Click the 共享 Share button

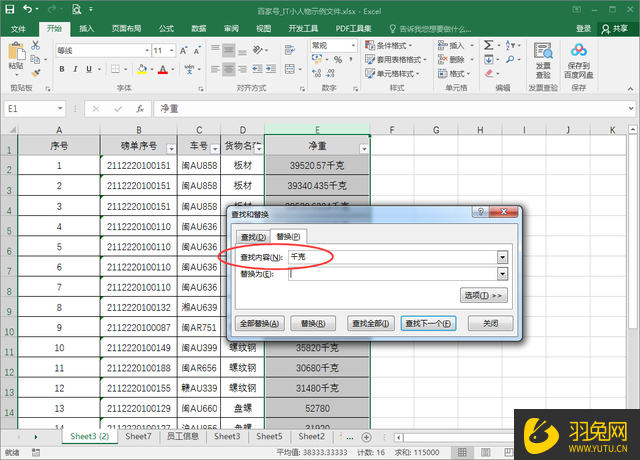[x=615, y=29]
